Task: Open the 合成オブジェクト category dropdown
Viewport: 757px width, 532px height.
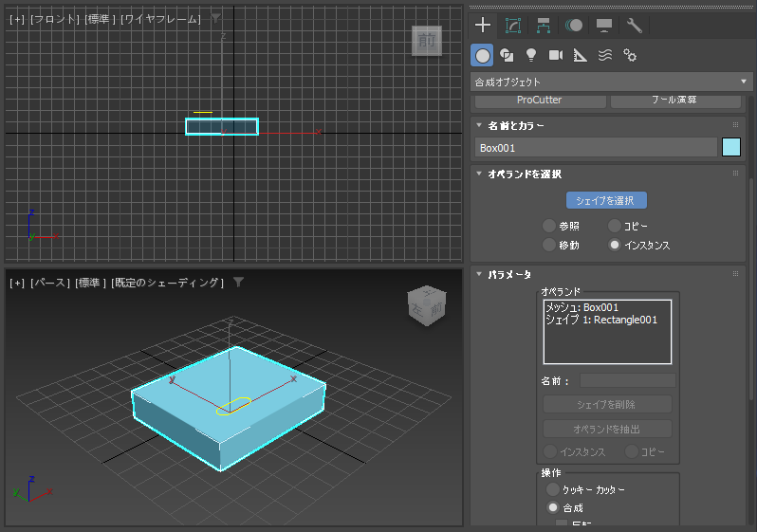Action: pos(611,83)
